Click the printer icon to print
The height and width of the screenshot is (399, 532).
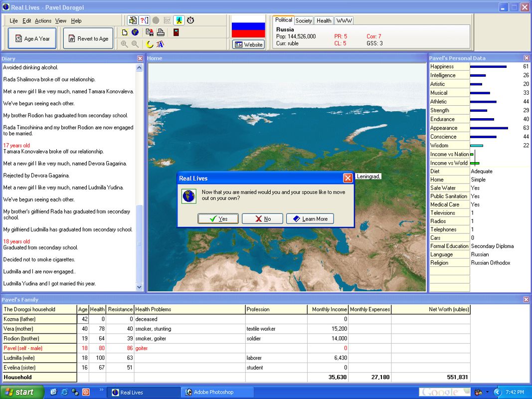161,32
